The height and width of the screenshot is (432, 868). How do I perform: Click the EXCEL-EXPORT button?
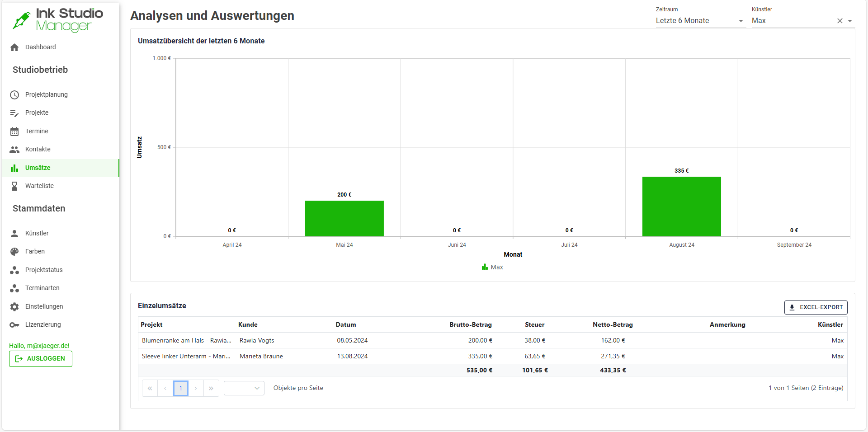pyautogui.click(x=816, y=307)
